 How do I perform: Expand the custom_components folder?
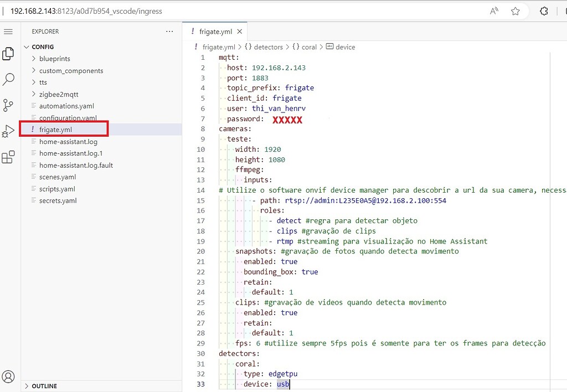(71, 71)
